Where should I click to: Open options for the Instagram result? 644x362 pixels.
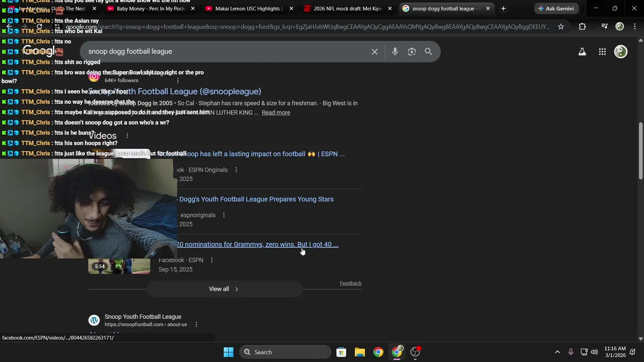[178, 80]
